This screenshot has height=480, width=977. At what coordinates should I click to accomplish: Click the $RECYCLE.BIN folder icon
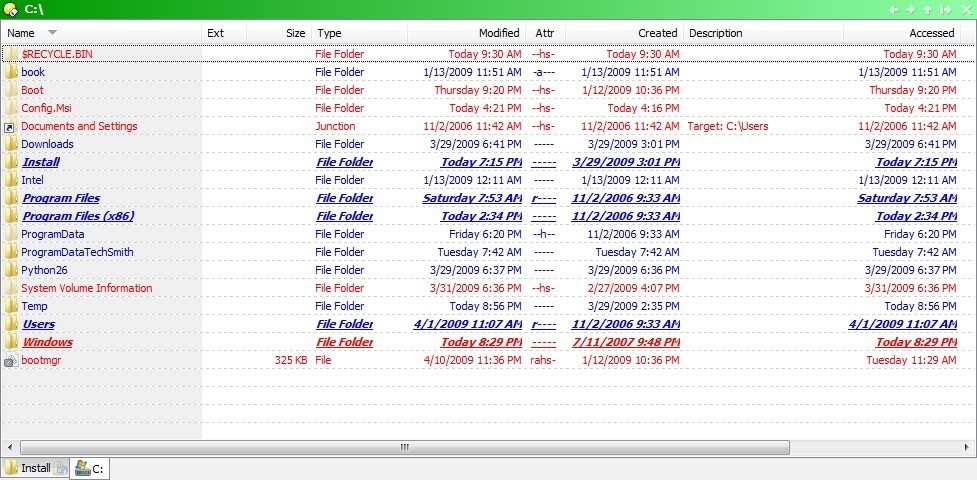click(10, 54)
